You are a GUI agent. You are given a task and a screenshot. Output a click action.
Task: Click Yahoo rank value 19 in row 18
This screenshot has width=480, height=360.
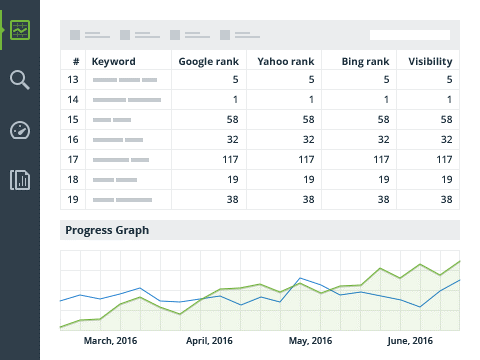pyautogui.click(x=309, y=180)
